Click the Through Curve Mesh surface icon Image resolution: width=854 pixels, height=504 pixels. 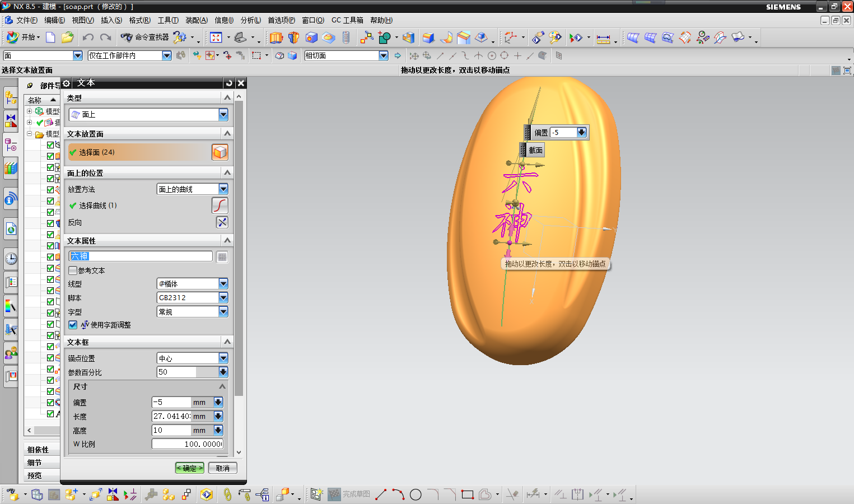(650, 38)
